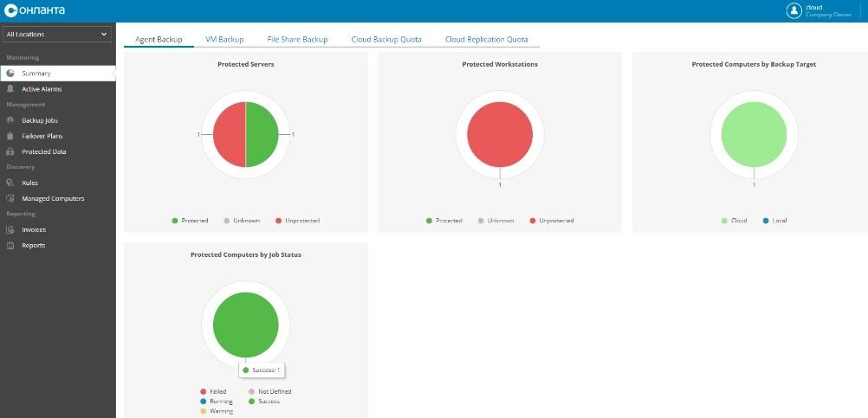Click the user avatar icon at top right

point(794,10)
